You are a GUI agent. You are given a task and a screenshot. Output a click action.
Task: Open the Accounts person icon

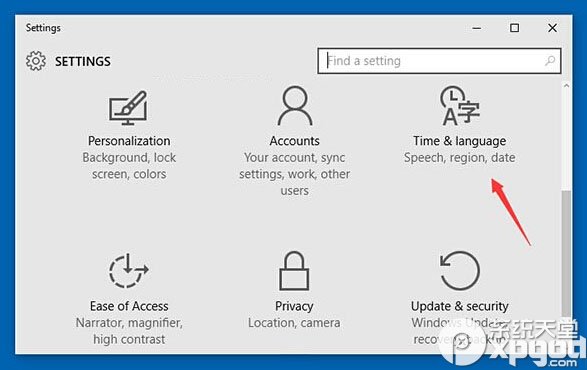point(295,106)
